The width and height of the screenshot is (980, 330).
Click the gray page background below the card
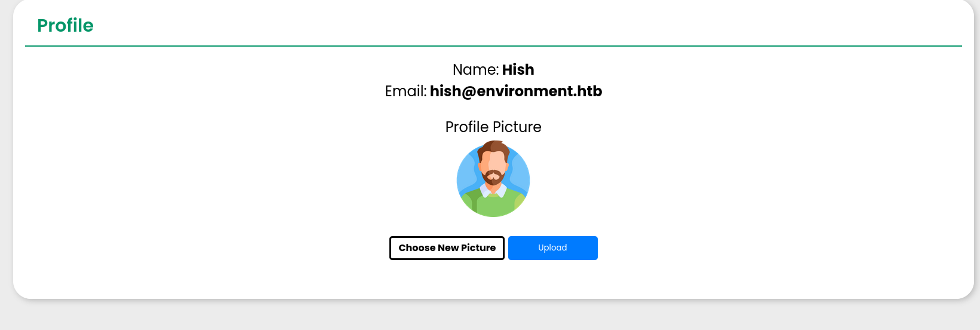point(490,316)
